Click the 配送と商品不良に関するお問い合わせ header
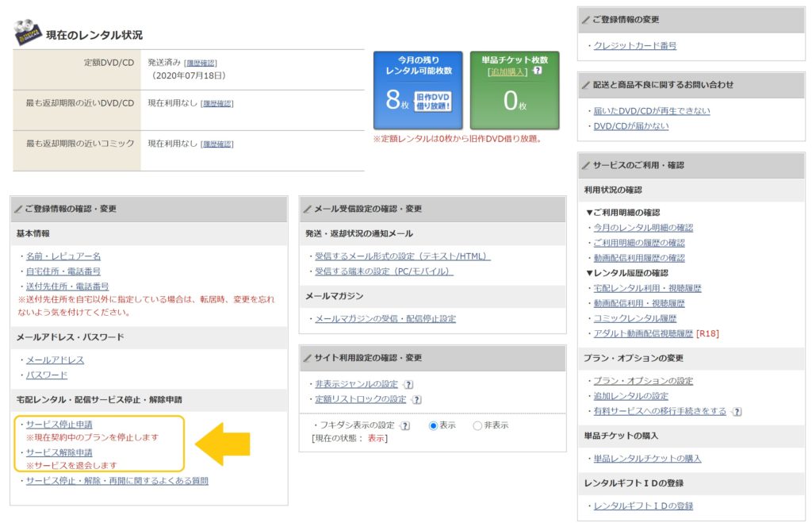The height and width of the screenshot is (523, 812). pyautogui.click(x=691, y=85)
